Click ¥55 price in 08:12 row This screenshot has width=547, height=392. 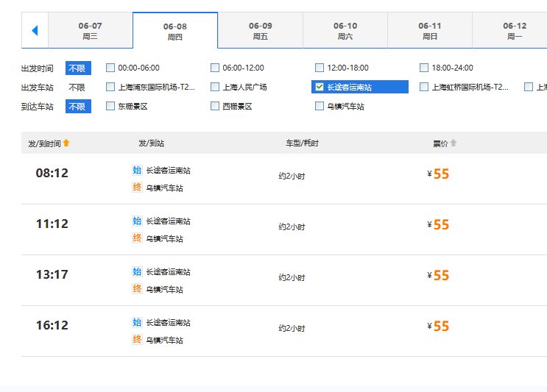coord(438,174)
